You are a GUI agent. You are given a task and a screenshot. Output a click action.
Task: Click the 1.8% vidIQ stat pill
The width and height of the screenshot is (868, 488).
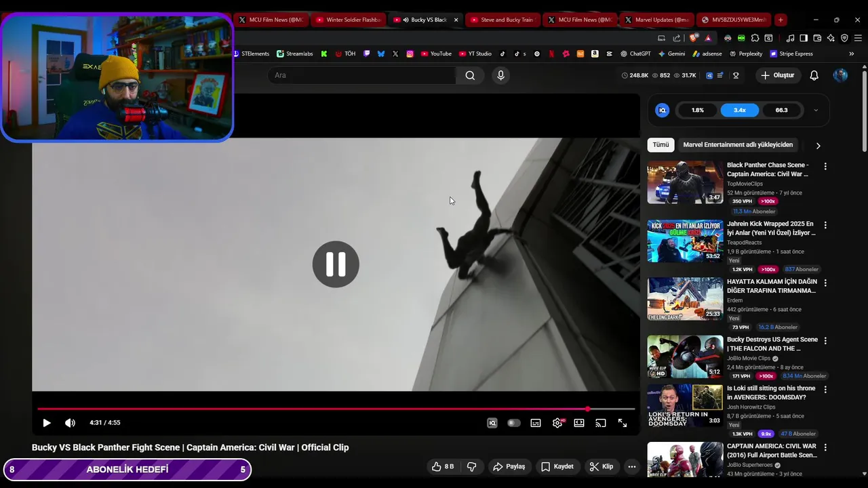coord(698,110)
